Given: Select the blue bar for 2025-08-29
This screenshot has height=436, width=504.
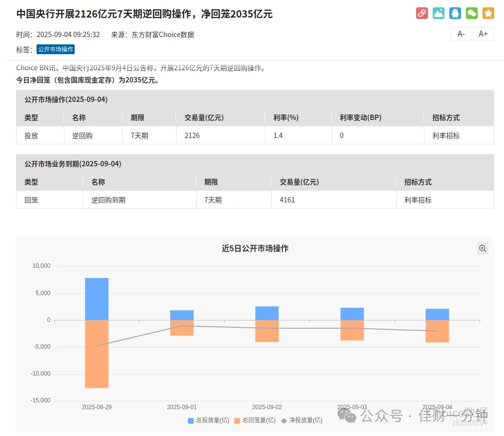Looking at the screenshot, I should pos(97,299).
